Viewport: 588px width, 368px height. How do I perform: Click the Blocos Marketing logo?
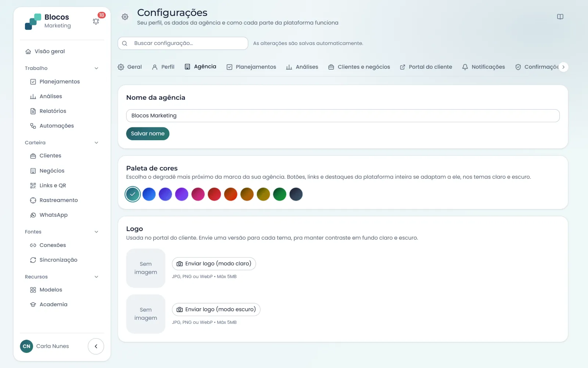point(47,21)
